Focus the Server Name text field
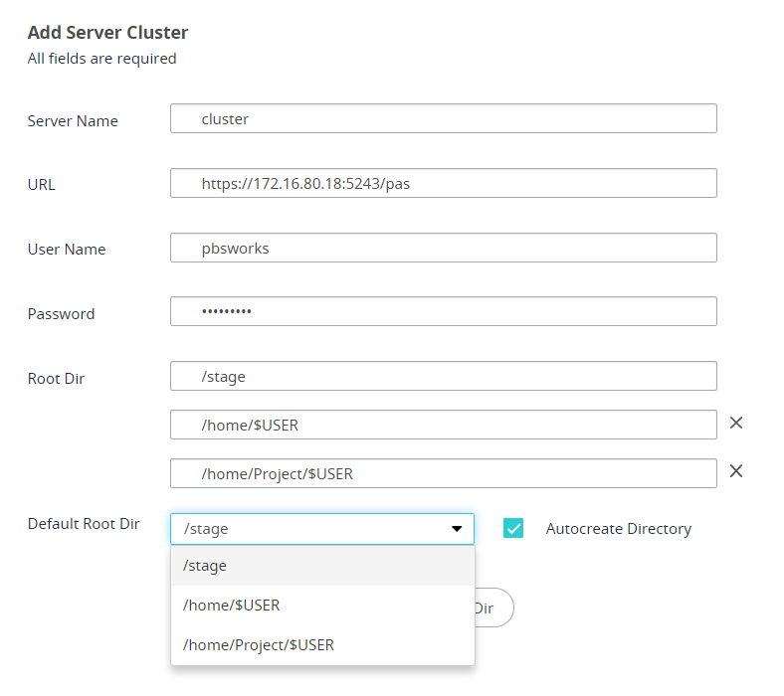784x696 pixels. click(x=443, y=118)
